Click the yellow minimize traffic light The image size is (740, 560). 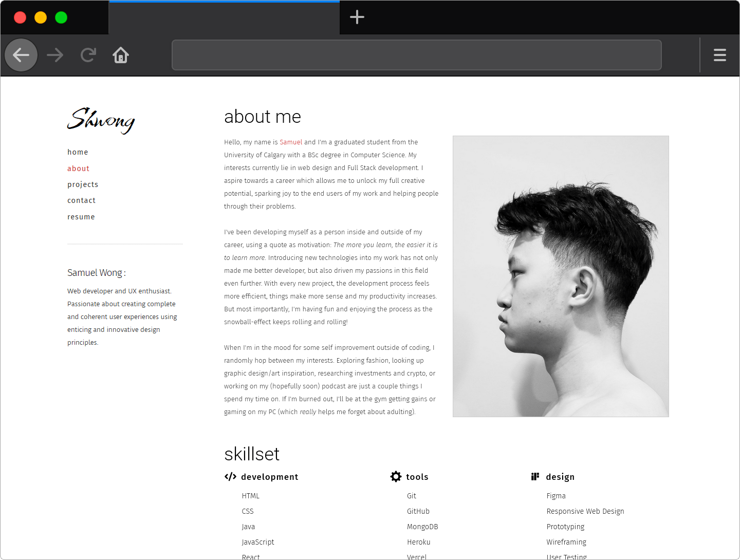click(41, 17)
